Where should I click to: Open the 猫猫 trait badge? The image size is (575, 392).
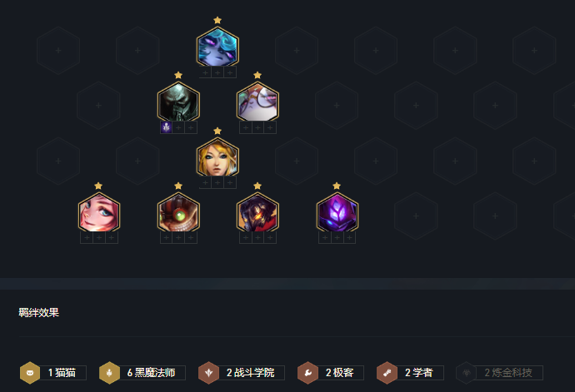[53, 373]
